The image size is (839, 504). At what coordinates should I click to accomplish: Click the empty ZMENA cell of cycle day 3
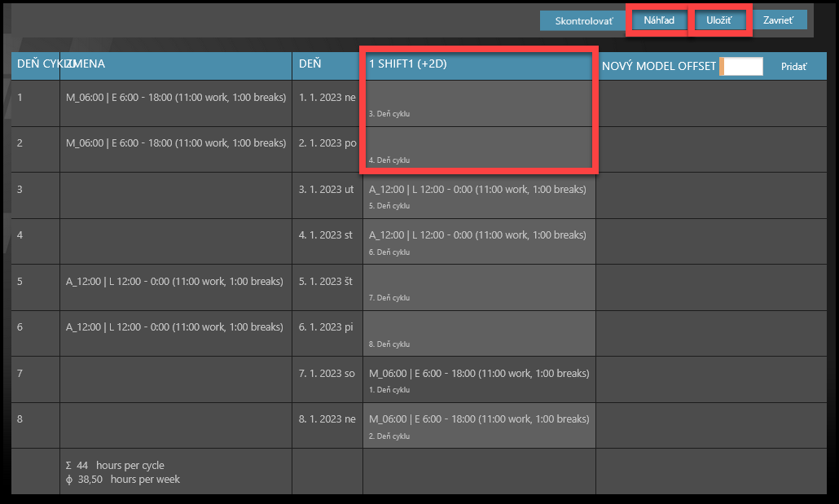[175, 195]
